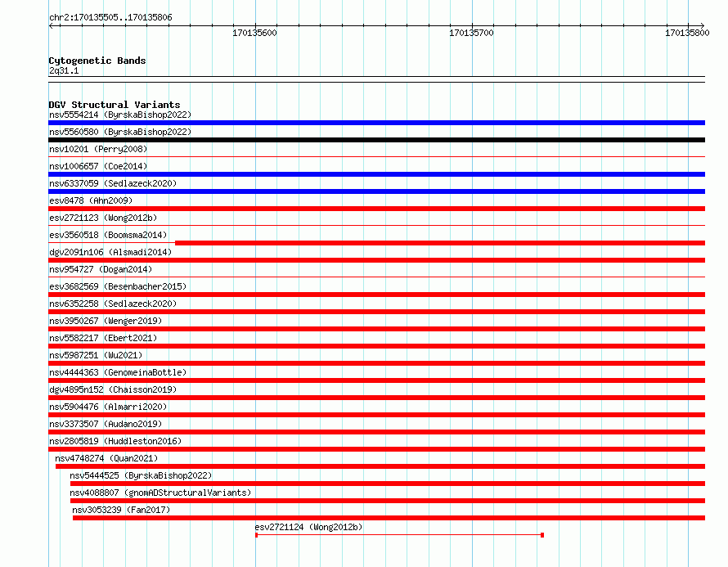728x567 pixels.
Task: Click the nsv5554214 (ByrskaBishop2022) label
Action: (120, 115)
